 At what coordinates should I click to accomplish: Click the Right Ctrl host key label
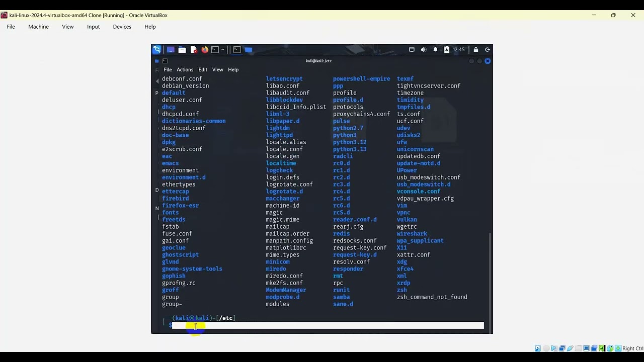(632, 348)
